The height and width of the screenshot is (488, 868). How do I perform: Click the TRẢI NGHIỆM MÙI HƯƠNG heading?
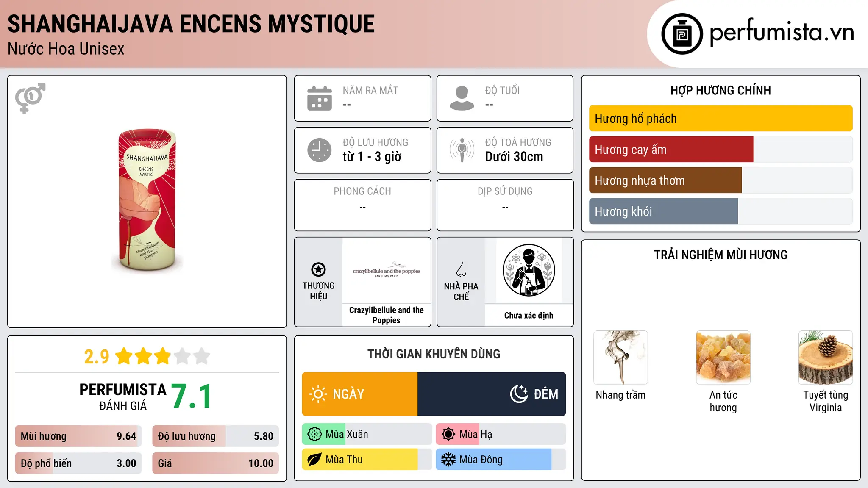[721, 255]
